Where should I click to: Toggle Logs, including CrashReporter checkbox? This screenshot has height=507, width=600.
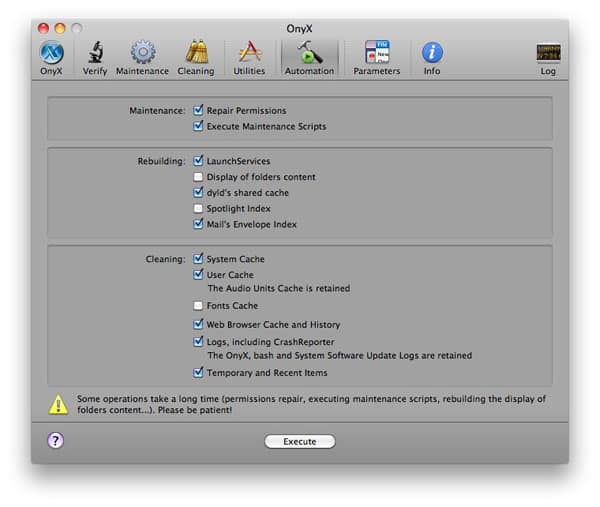point(198,342)
